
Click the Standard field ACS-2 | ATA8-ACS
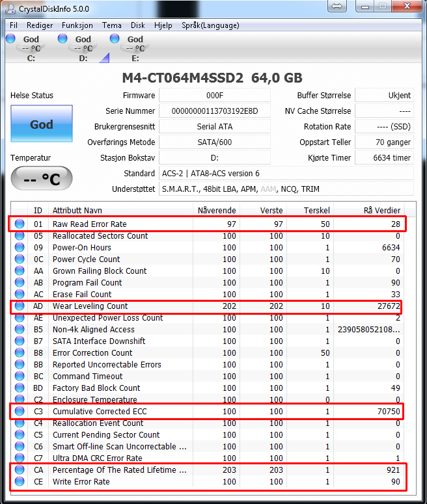286,174
